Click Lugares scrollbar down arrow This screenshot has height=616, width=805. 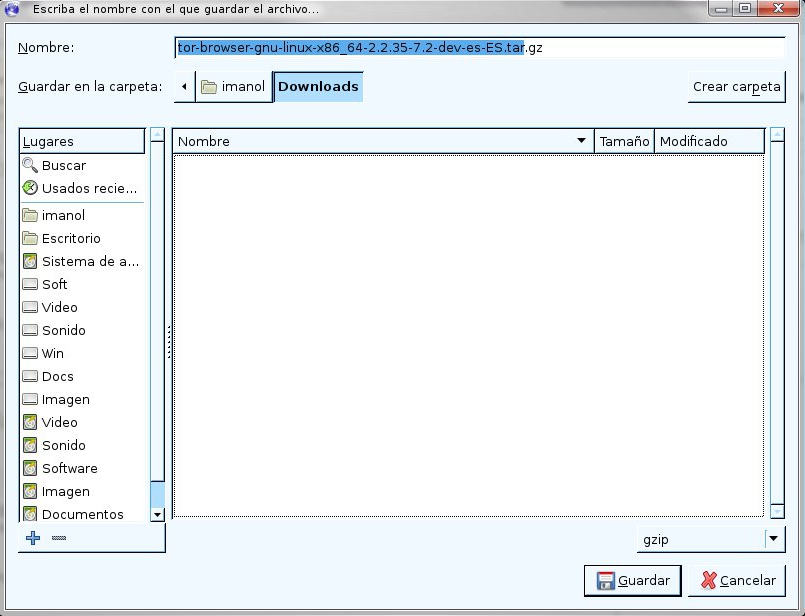coord(157,514)
